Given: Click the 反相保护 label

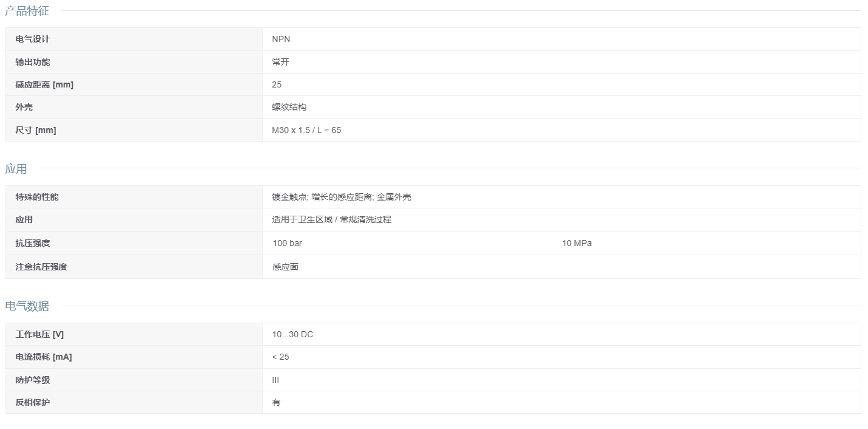Looking at the screenshot, I should (x=33, y=402).
